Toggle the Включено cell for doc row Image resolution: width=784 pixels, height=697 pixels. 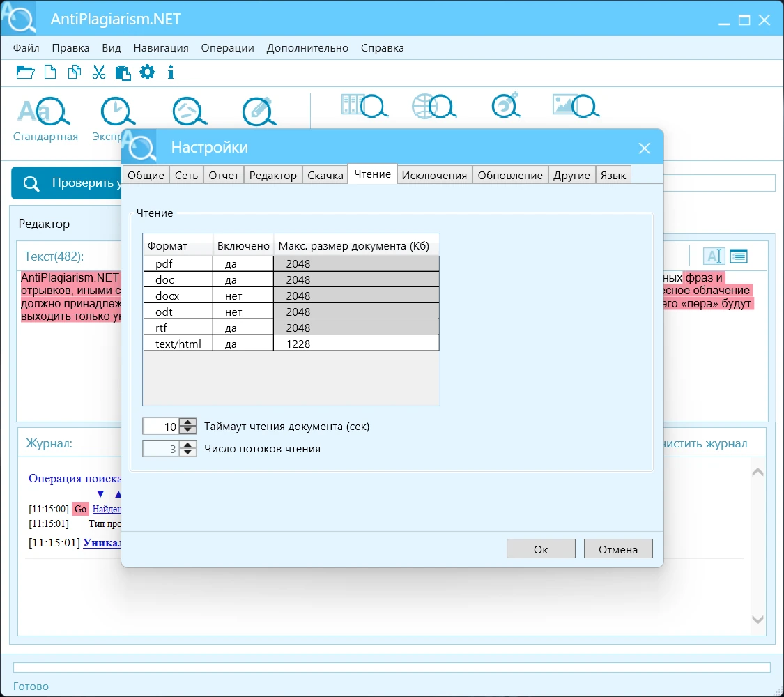coord(243,279)
